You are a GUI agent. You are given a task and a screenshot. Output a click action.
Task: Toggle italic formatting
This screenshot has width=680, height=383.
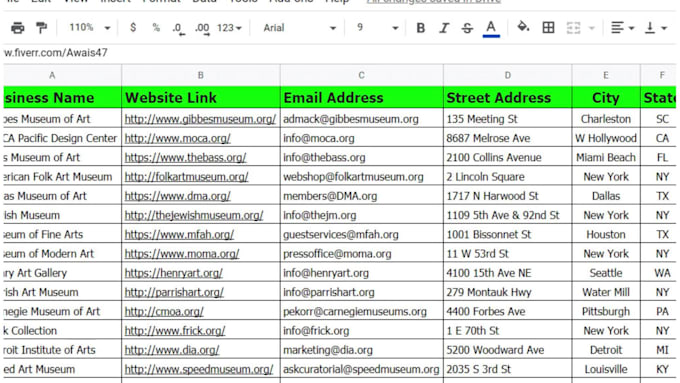point(444,28)
